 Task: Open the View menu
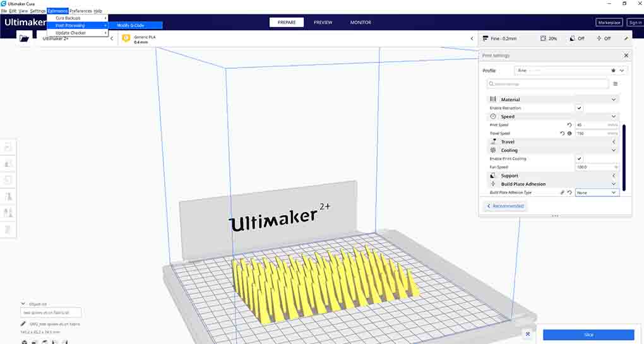23,11
